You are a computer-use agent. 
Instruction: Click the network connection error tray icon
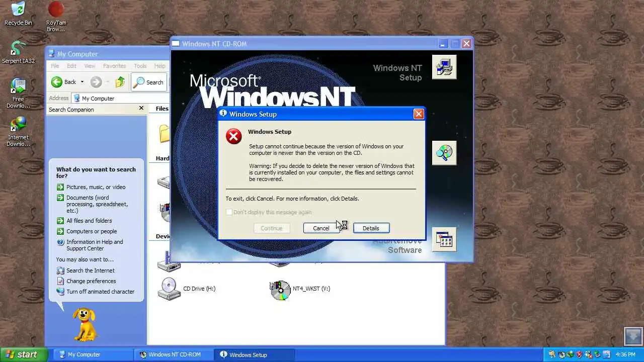click(x=588, y=354)
